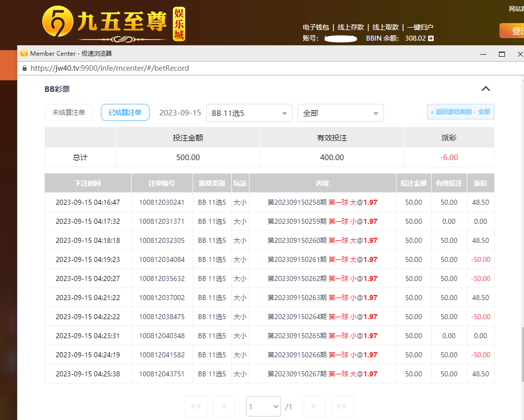
Task: Click bet time 2023-09-15 04:25:38
Action: click(87, 373)
